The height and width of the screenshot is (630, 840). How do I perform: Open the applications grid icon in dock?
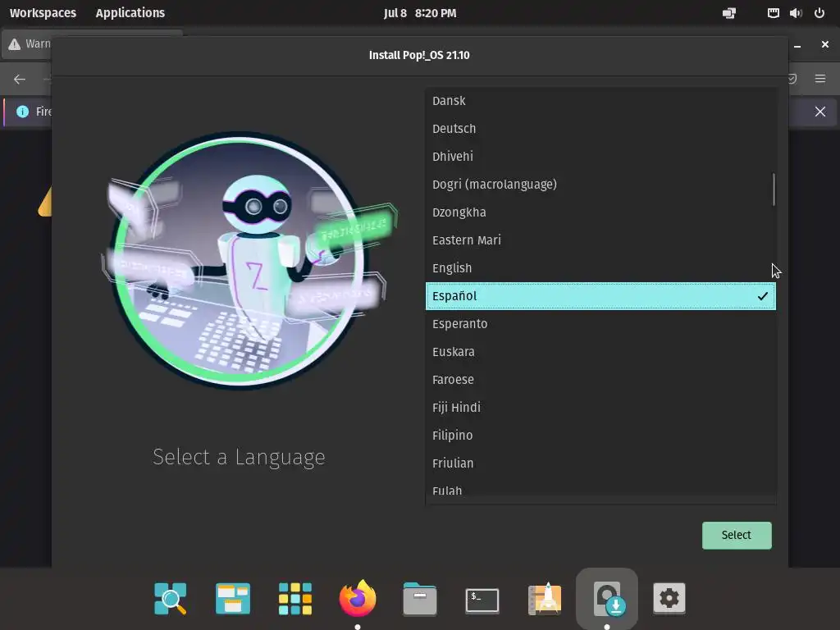(295, 598)
